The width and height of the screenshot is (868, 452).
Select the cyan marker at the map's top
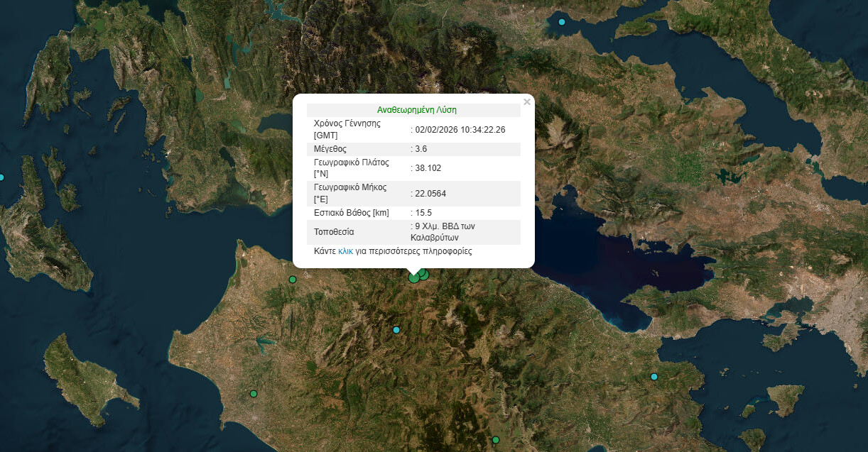pos(562,22)
